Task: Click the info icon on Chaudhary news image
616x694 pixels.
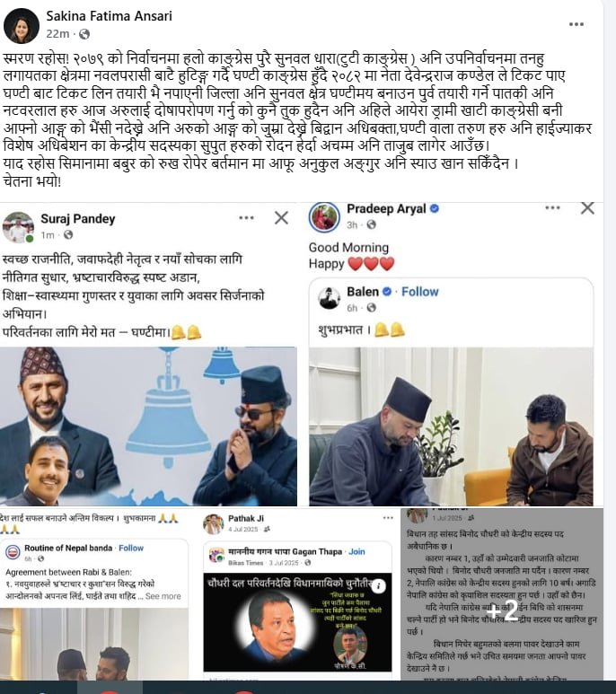Action: click(x=378, y=586)
